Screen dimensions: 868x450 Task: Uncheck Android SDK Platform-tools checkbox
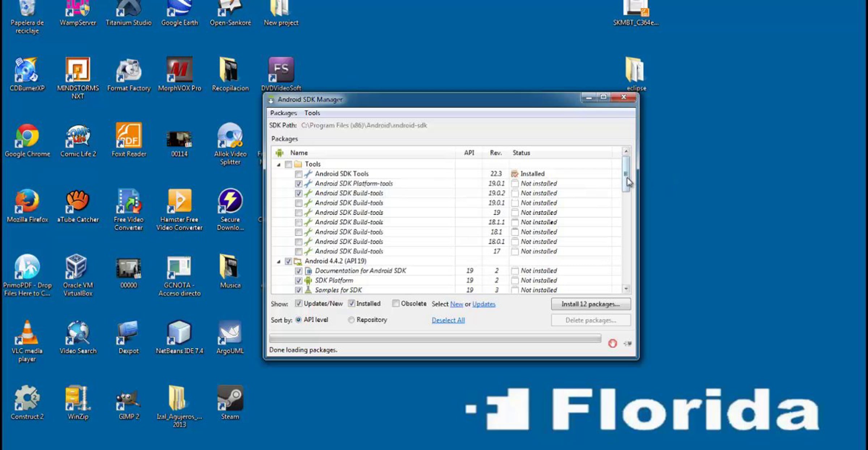(x=298, y=184)
